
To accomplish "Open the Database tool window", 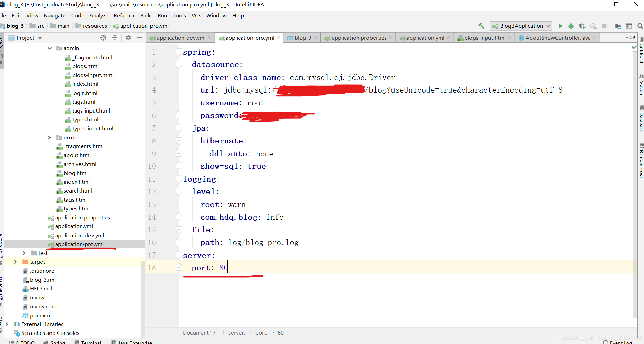I will [x=641, y=119].
